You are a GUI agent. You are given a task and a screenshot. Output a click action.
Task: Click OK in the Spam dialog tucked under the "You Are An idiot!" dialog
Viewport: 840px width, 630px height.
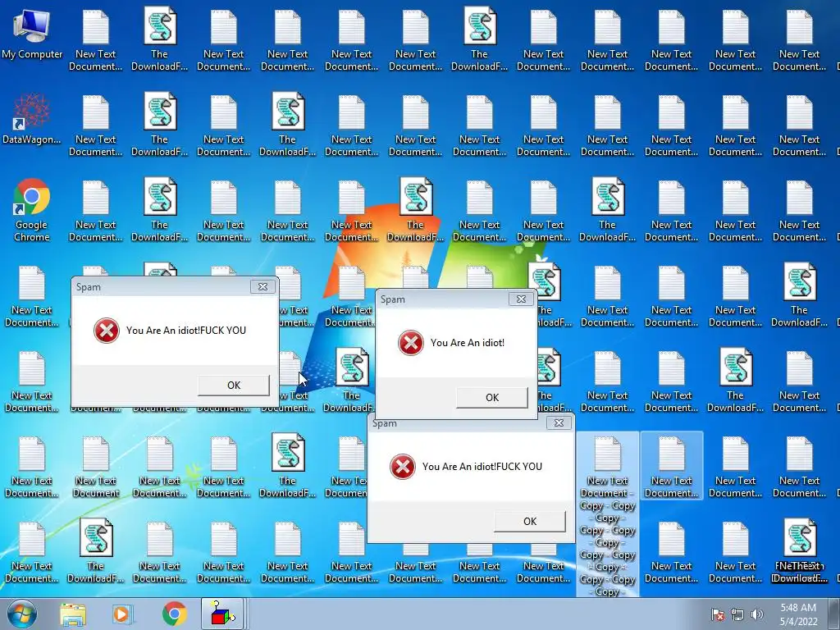pos(530,521)
